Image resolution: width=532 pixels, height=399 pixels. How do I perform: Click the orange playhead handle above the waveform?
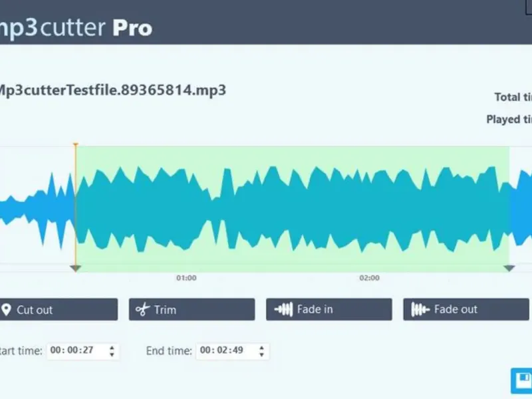[76, 144]
